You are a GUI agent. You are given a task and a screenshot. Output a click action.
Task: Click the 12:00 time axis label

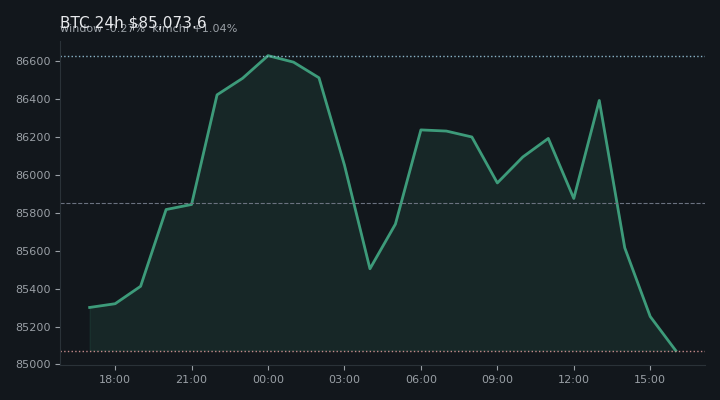pyautogui.click(x=574, y=379)
